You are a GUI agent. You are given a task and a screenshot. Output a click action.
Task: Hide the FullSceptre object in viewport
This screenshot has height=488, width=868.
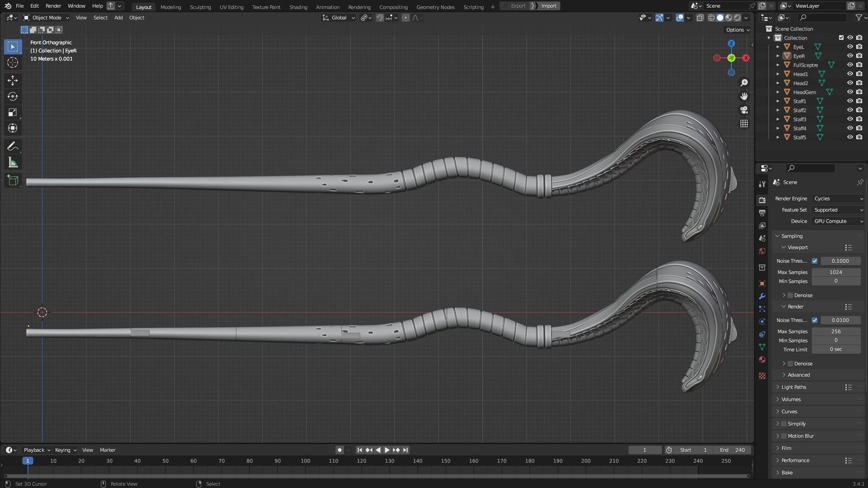click(x=850, y=65)
